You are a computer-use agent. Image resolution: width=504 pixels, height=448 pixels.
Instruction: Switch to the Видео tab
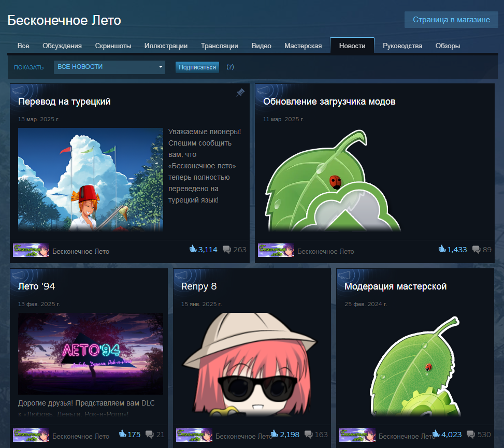tap(261, 46)
